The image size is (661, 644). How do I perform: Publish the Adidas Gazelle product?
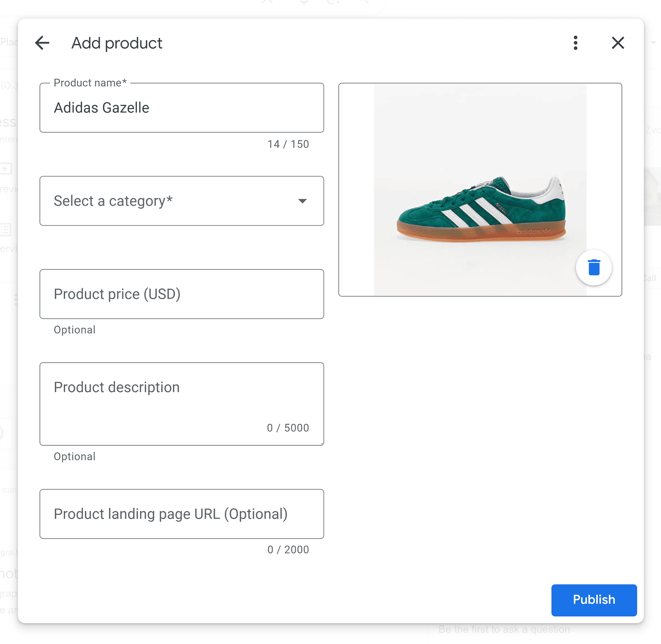(x=594, y=600)
